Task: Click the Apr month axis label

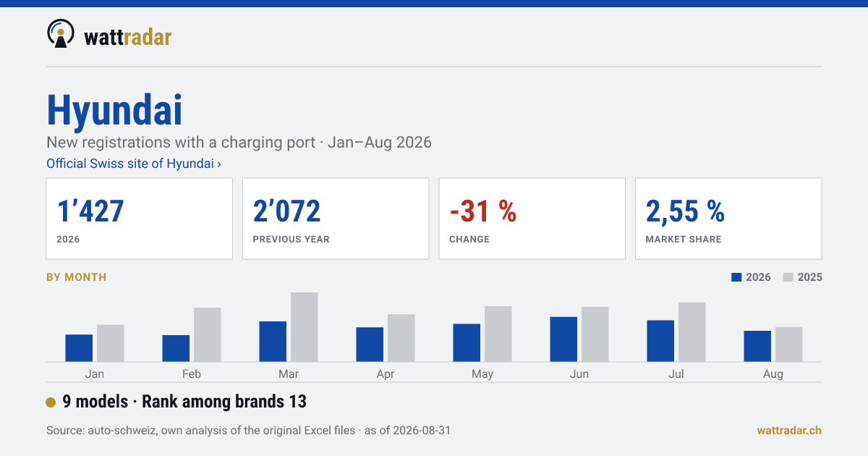Action: coord(386,374)
